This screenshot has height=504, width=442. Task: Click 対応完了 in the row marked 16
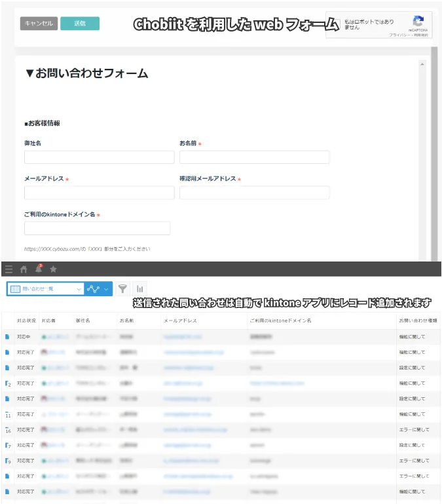pyautogui.click(x=26, y=430)
